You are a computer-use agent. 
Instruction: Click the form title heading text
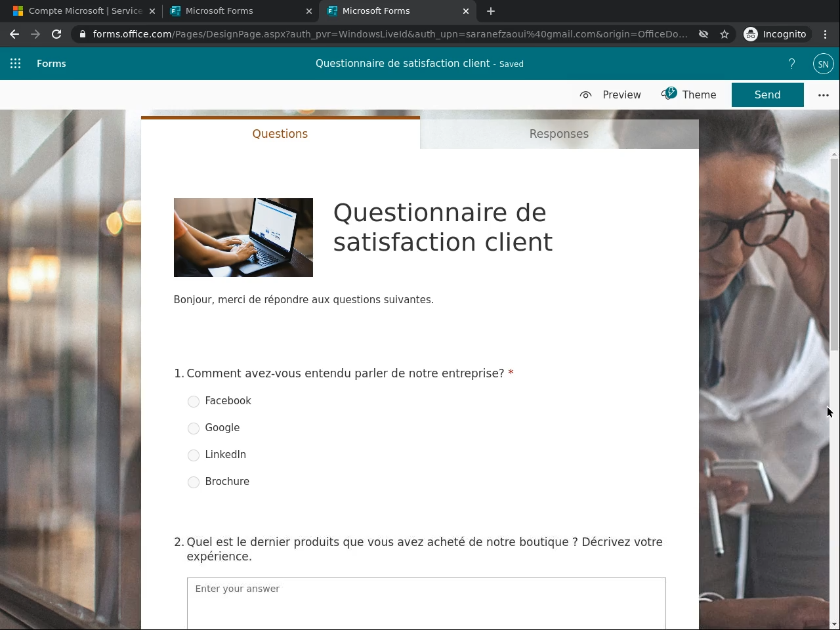tap(443, 227)
